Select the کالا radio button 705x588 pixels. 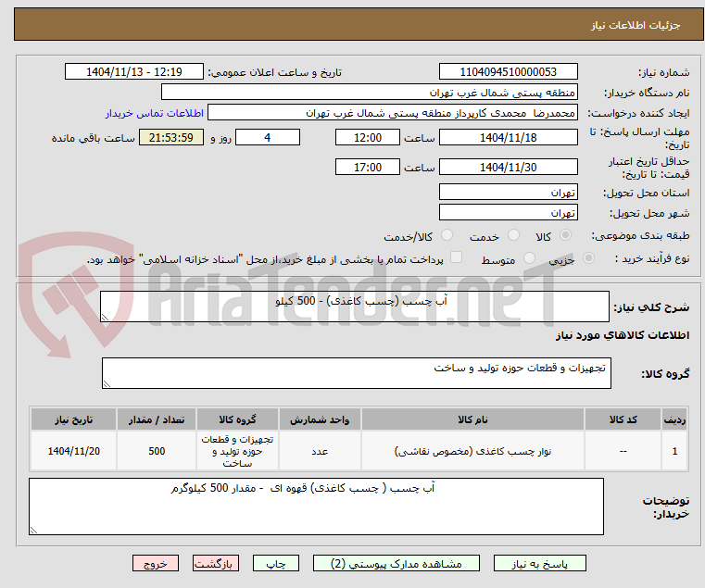pos(566,235)
